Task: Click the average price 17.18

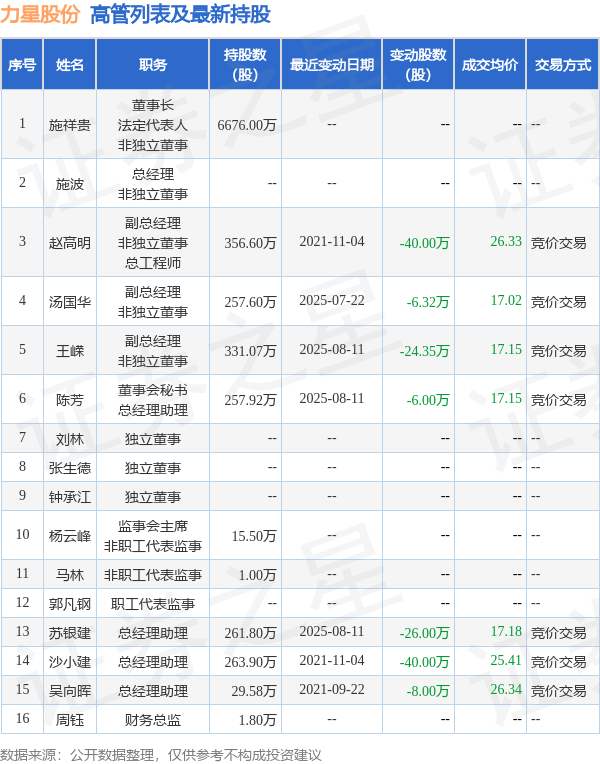Action: (x=506, y=631)
